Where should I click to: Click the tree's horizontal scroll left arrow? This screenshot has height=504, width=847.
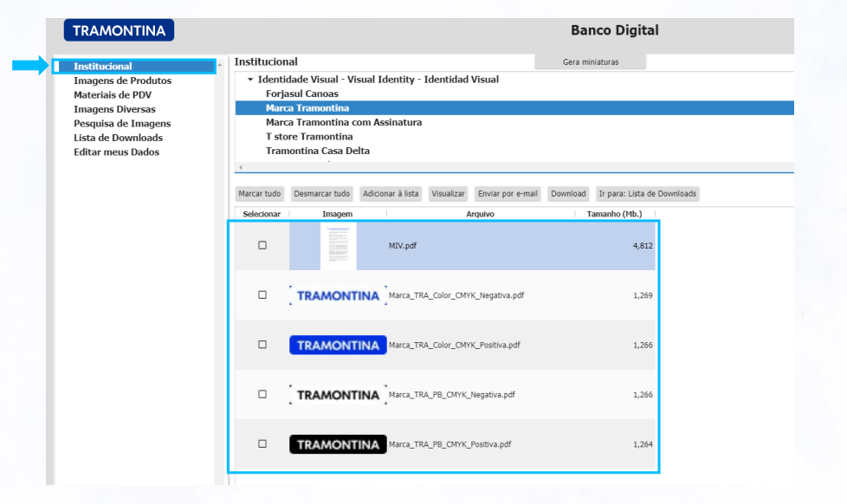241,167
